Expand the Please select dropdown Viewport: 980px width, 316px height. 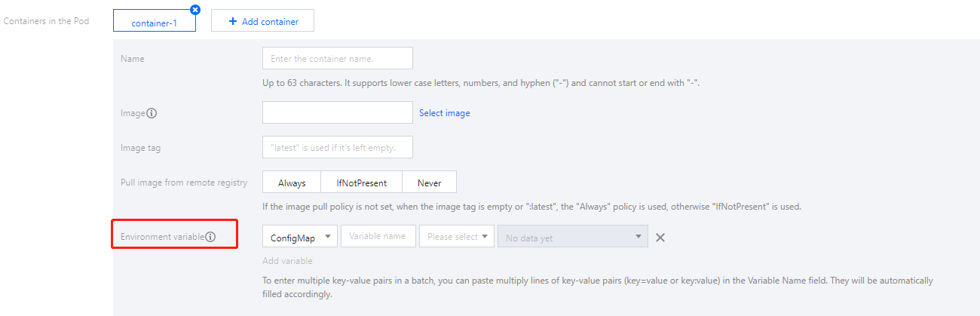pyautogui.click(x=457, y=237)
